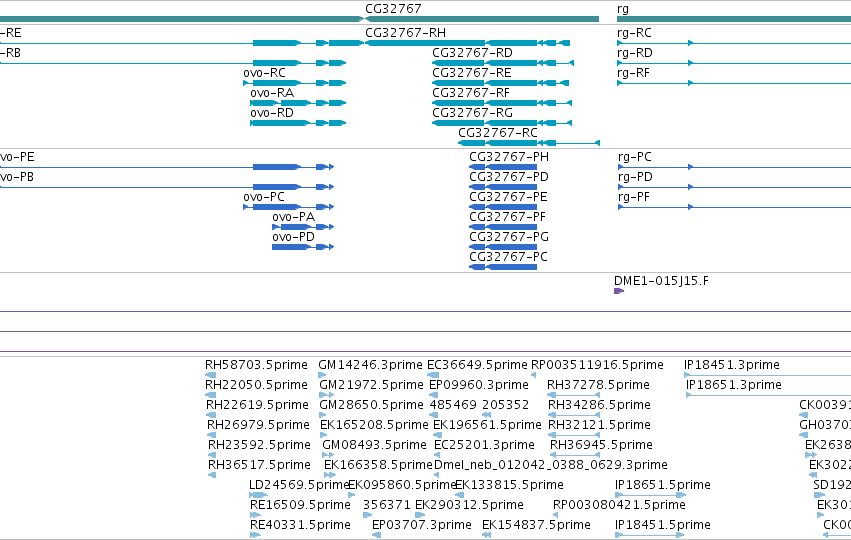Click the IP18451.3prime EST label
The width and height of the screenshot is (851, 540).
pos(732,365)
